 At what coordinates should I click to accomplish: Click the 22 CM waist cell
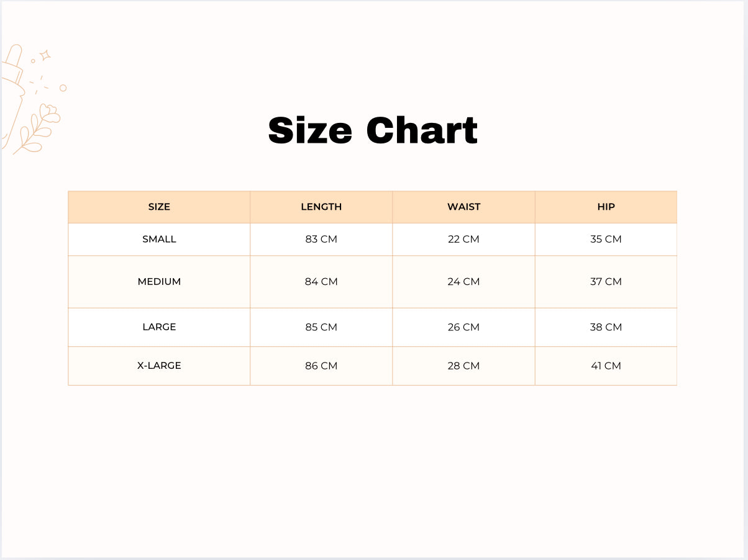pos(463,239)
